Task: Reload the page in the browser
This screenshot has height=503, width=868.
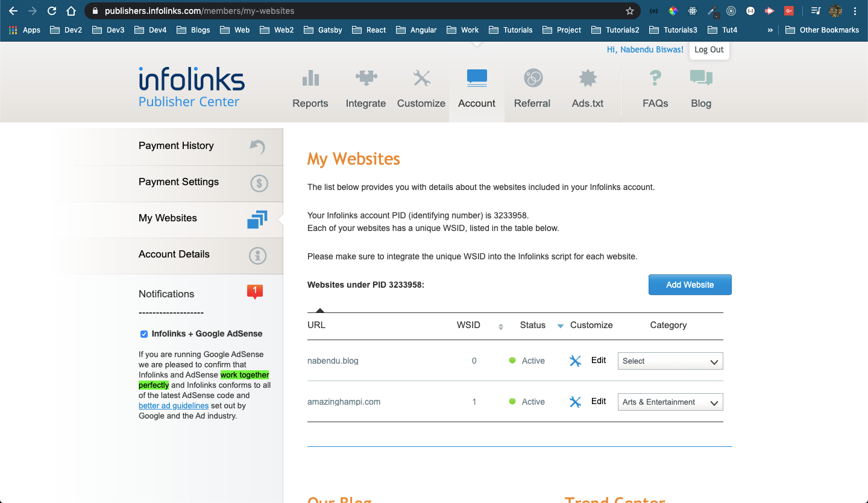Action: click(x=52, y=11)
